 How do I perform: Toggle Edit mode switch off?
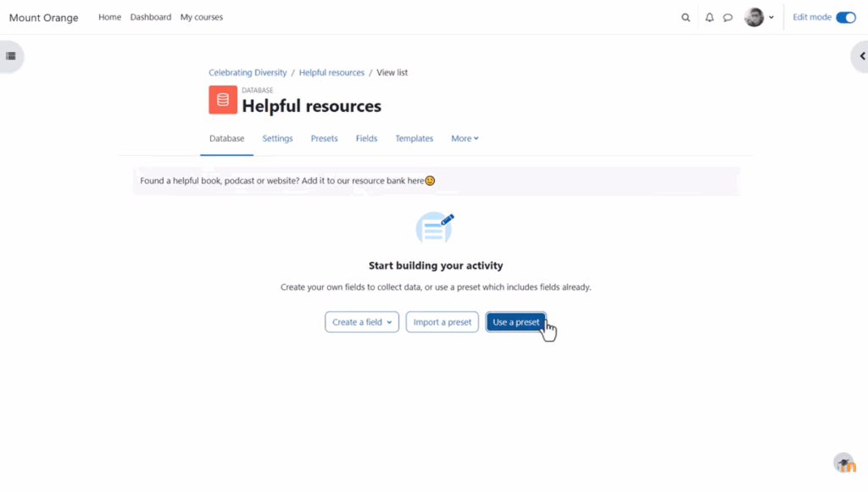(x=845, y=17)
